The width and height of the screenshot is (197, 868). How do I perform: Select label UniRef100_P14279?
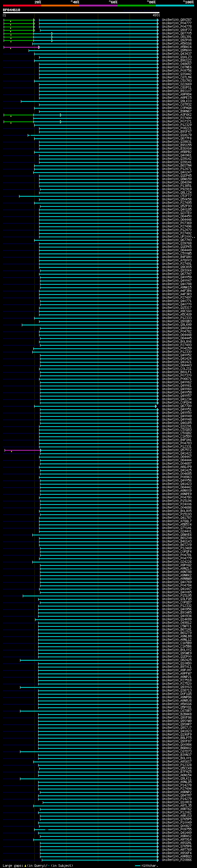pos(176,799)
